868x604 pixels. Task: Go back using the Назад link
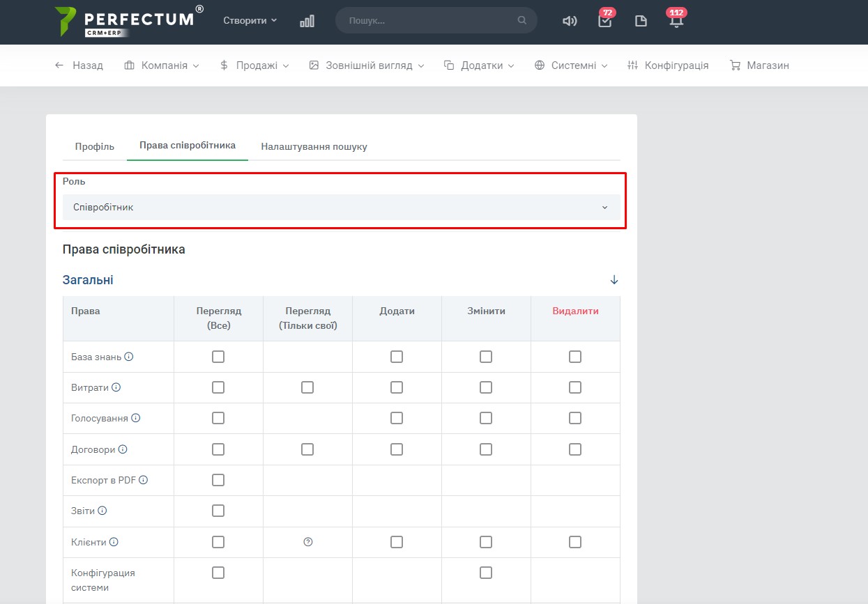(79, 65)
